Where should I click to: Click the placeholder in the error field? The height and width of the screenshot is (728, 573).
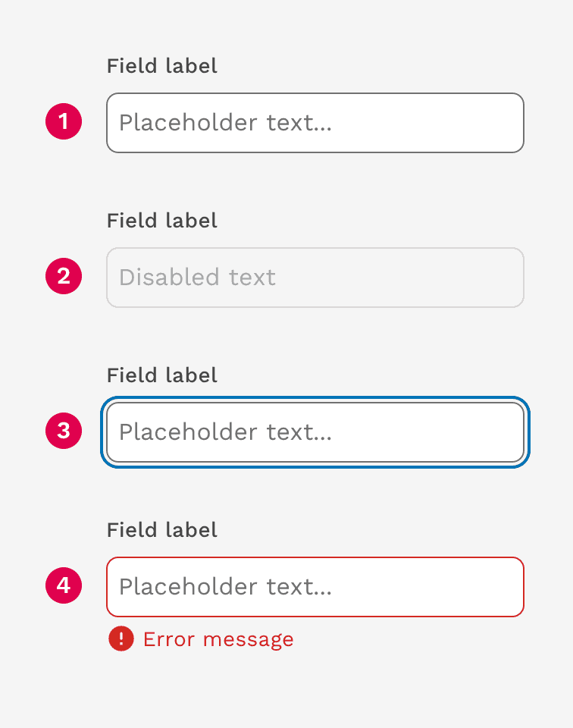[x=224, y=587]
